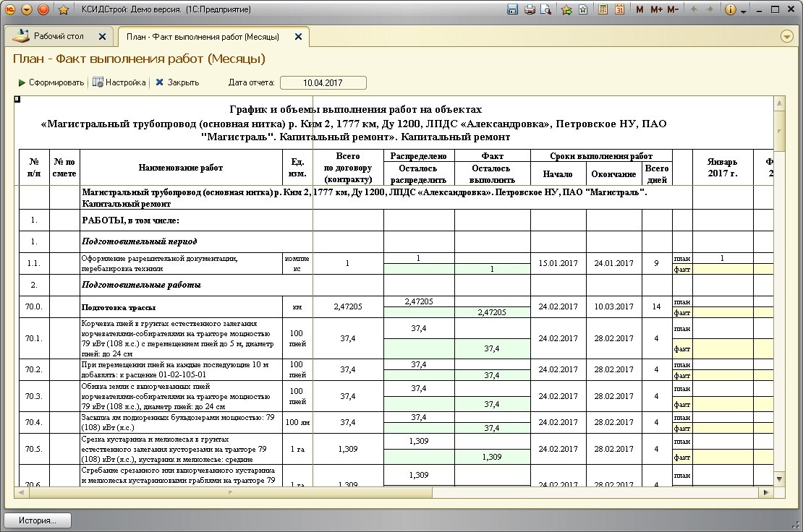The image size is (803, 532).
Task: Select Подготовительный период row heading
Action: (140, 241)
